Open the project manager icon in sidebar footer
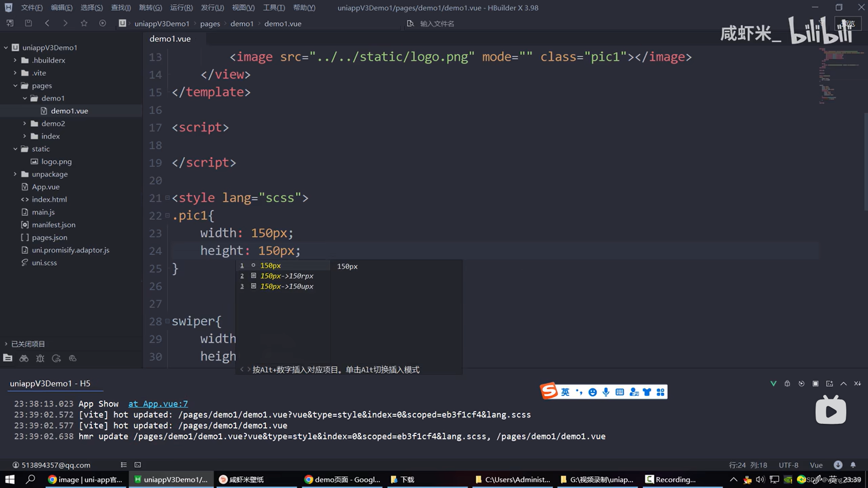Image resolution: width=868 pixels, height=488 pixels. 8,358
